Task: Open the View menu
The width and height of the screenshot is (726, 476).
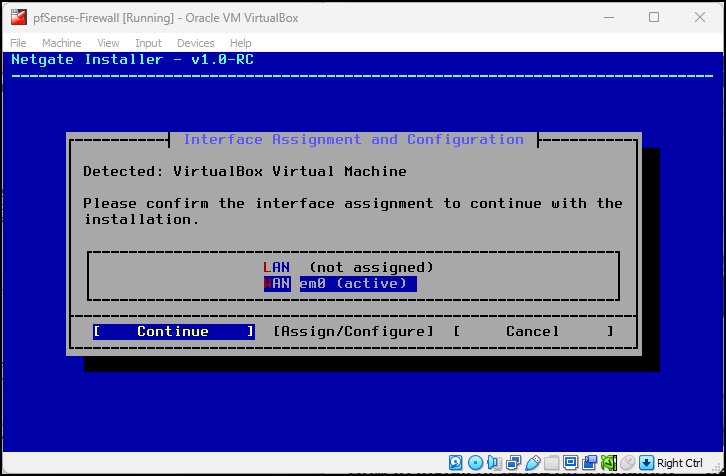Action: 108,43
